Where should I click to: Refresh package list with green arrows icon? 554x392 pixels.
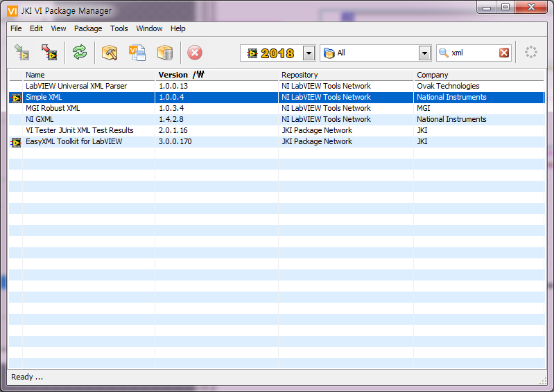click(80, 53)
